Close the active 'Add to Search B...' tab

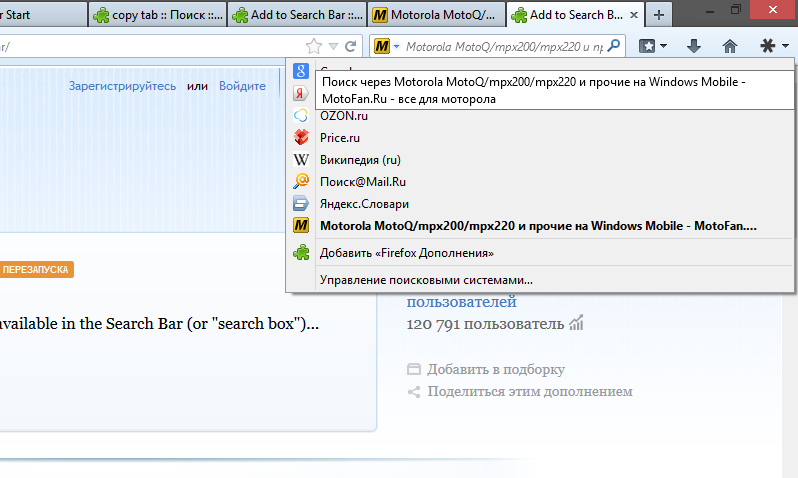pyautogui.click(x=634, y=15)
